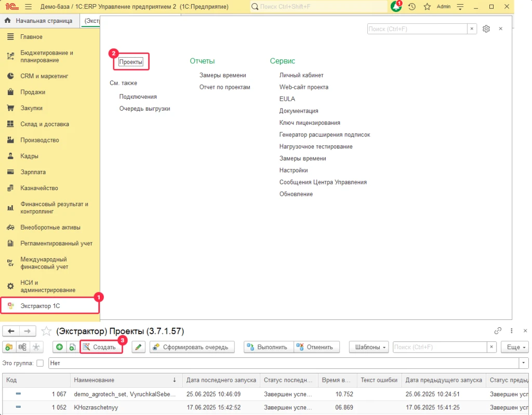This screenshot has height=415, width=532.
Task: Open the notifications bell icon
Action: coord(396,7)
